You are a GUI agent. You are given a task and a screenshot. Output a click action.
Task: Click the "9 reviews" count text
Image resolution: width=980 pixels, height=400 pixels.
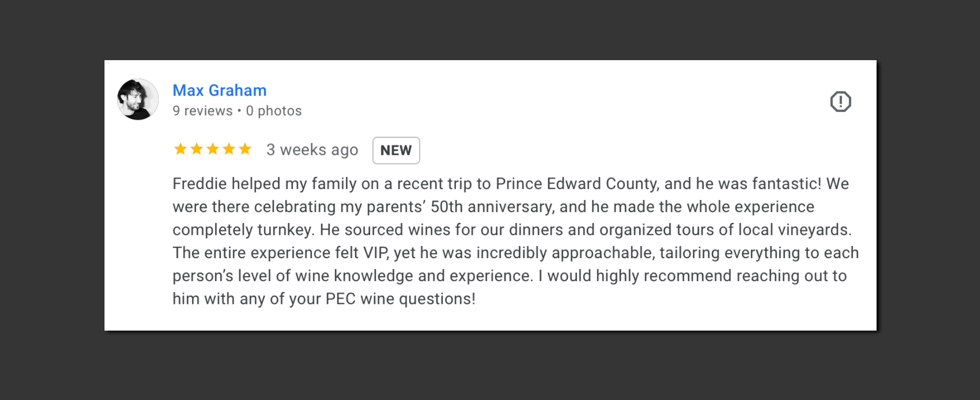(x=202, y=111)
